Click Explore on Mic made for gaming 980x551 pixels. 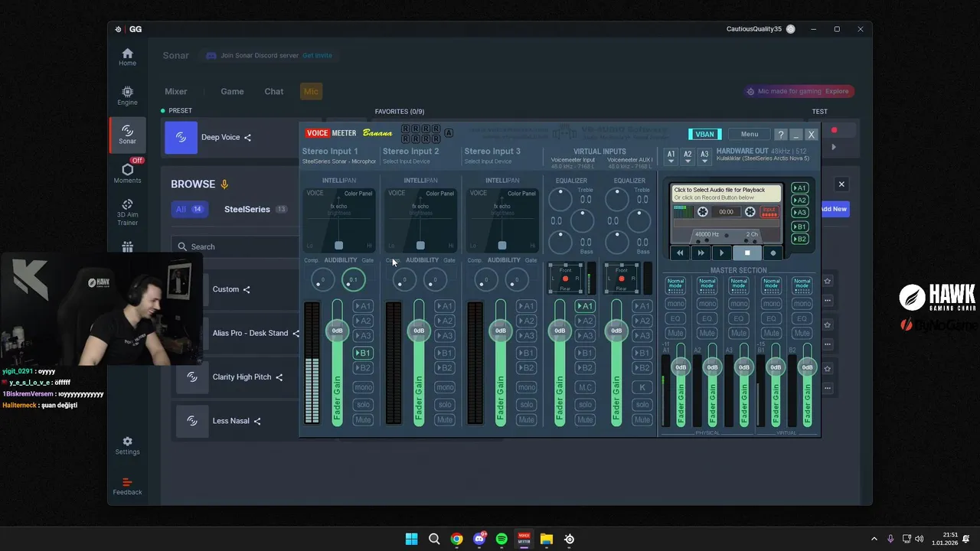(837, 91)
